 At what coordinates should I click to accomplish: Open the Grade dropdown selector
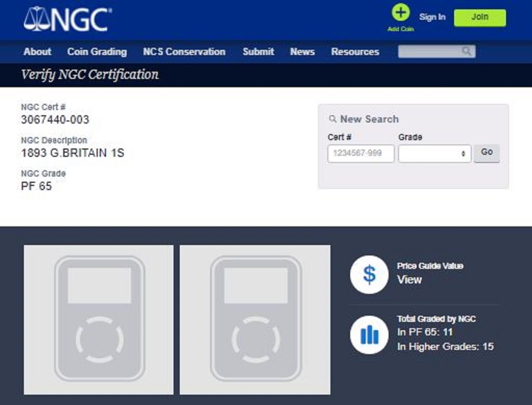[x=435, y=153]
